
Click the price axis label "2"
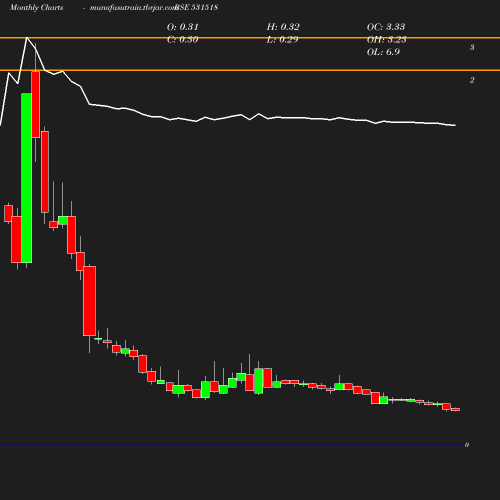click(x=472, y=80)
